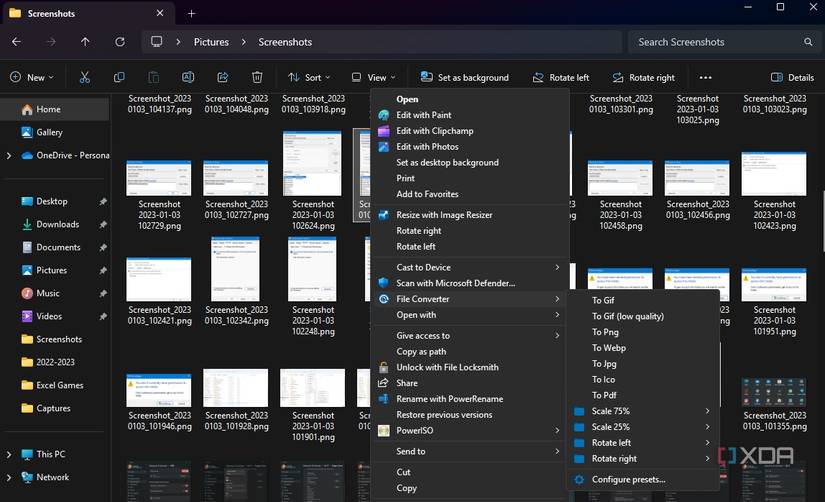Viewport: 825px width, 502px height.
Task: Click the Music sidebar icon
Action: point(27,293)
